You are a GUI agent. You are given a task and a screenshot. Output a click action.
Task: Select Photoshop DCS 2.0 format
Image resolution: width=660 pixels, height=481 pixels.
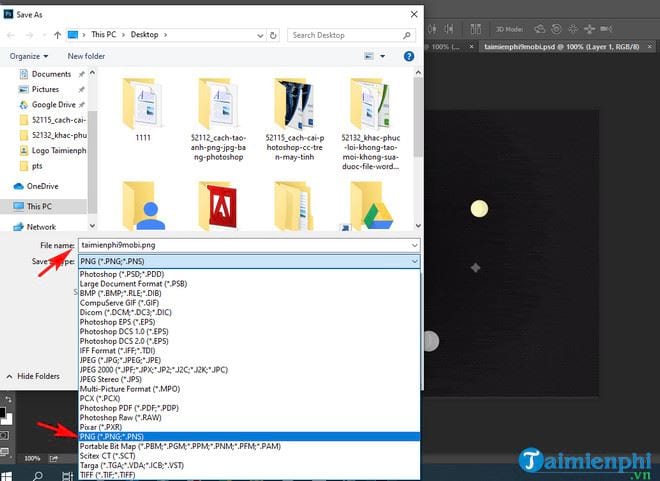tap(249, 341)
